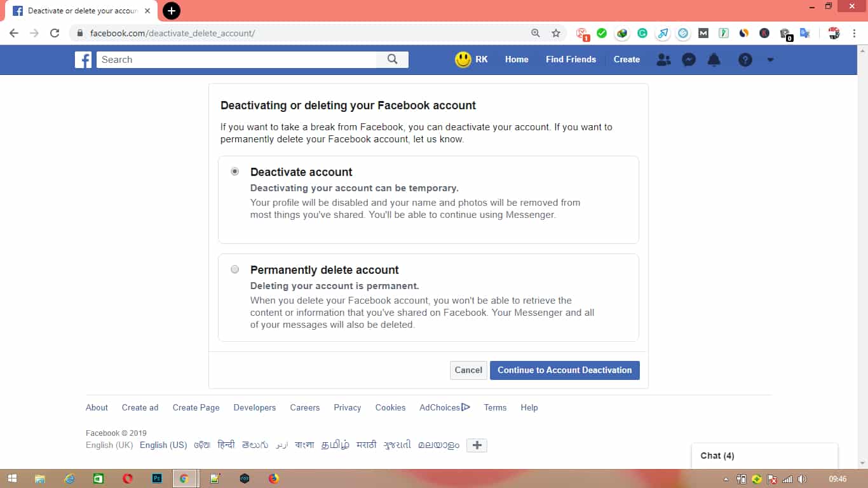Click the Cancel button
Screen dimensions: 868x488
468,370
